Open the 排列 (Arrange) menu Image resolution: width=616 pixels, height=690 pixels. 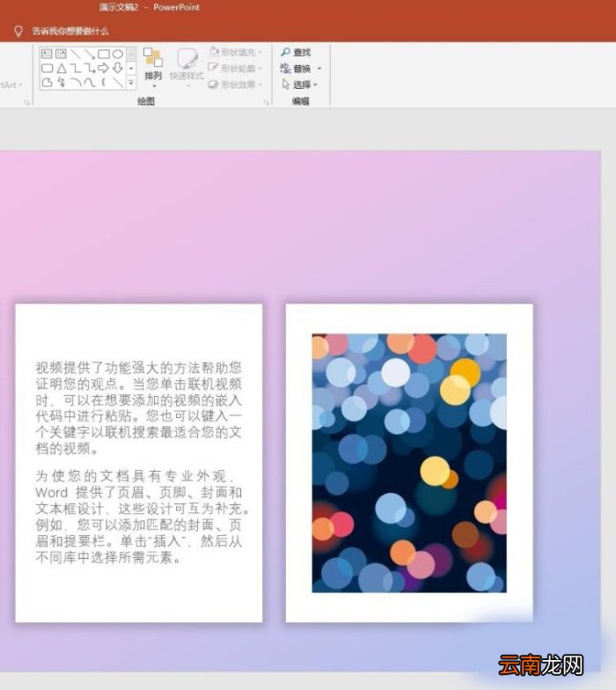[x=153, y=67]
